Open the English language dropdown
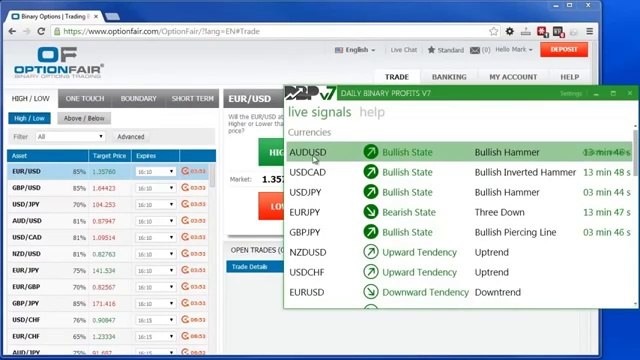Screen dimensions: 640x360 (x=355, y=50)
